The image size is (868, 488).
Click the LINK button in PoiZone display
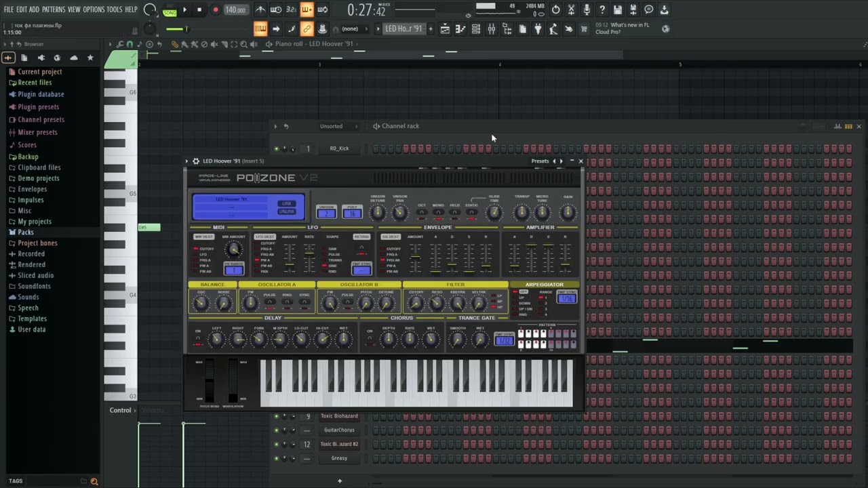point(287,203)
